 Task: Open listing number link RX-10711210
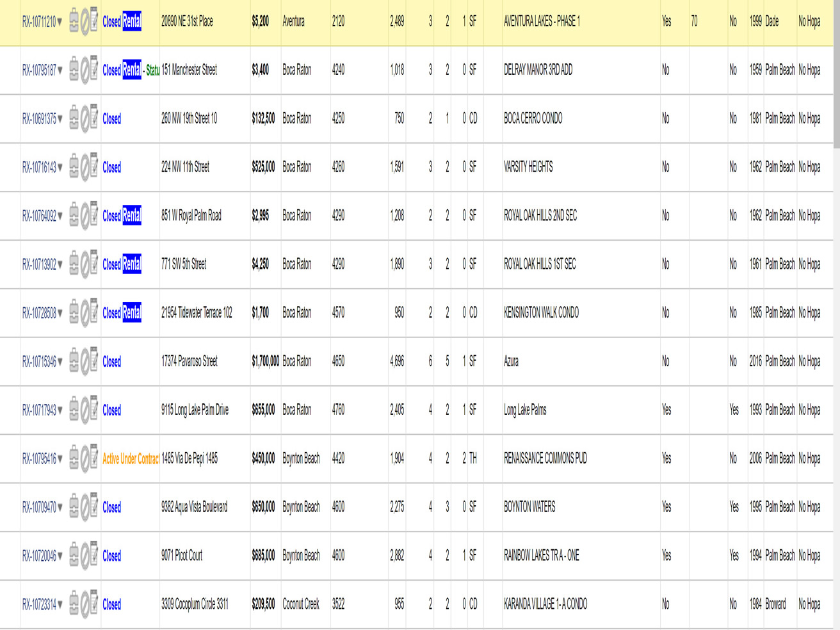pos(39,22)
